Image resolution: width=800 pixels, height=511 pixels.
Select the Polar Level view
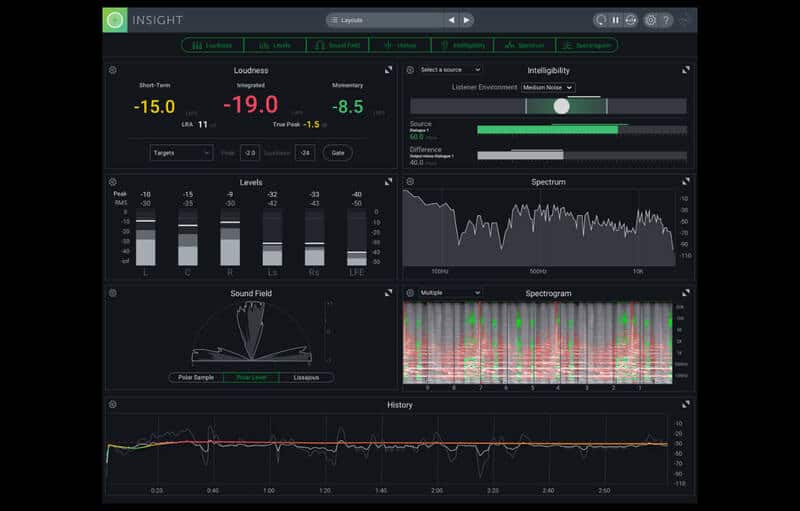[x=251, y=377]
